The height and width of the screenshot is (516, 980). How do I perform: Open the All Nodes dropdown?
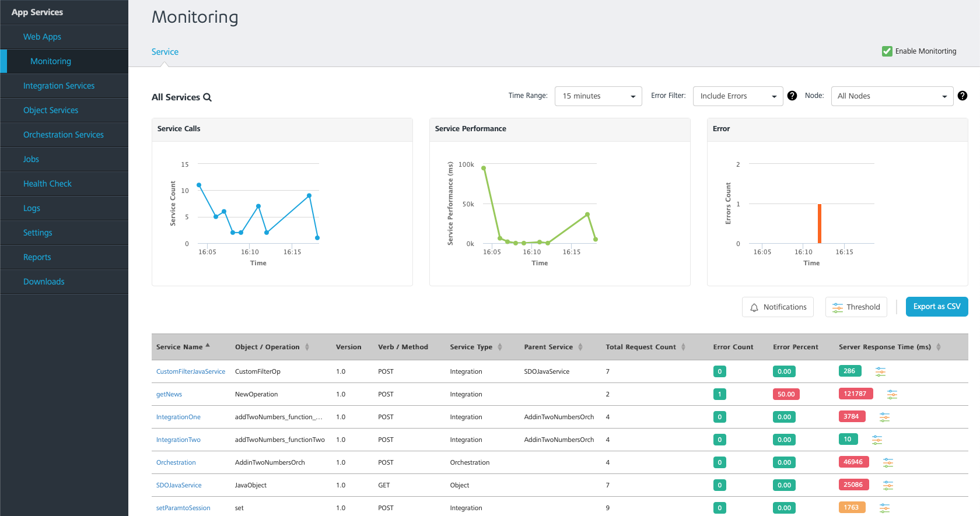point(892,96)
